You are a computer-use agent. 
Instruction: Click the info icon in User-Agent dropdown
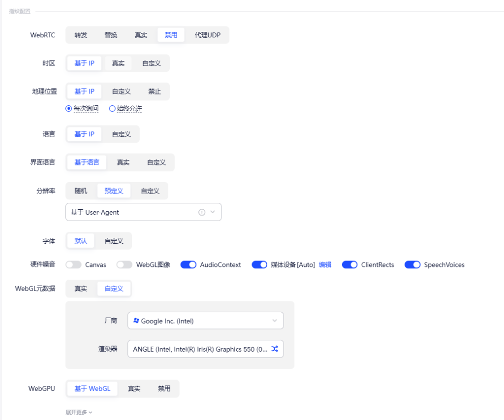coord(201,212)
